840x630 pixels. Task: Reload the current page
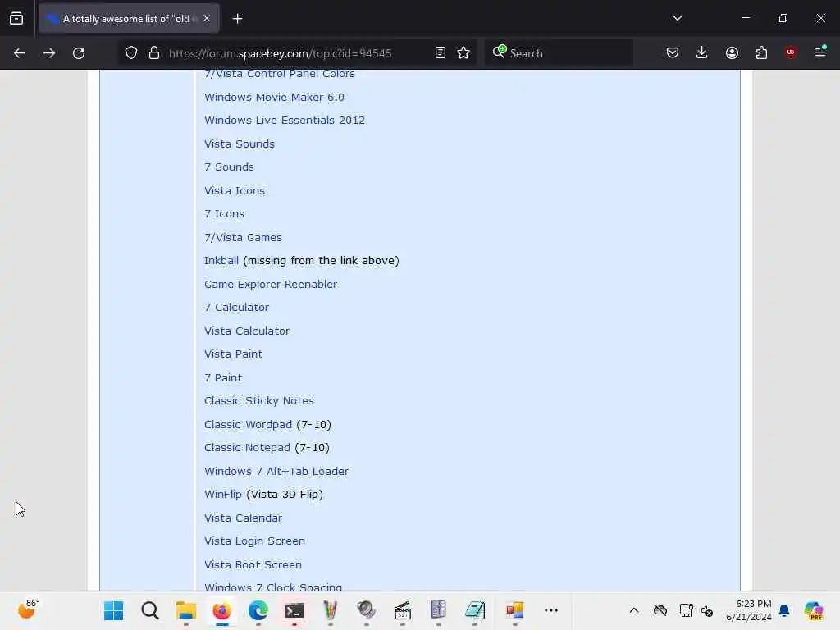click(x=79, y=53)
